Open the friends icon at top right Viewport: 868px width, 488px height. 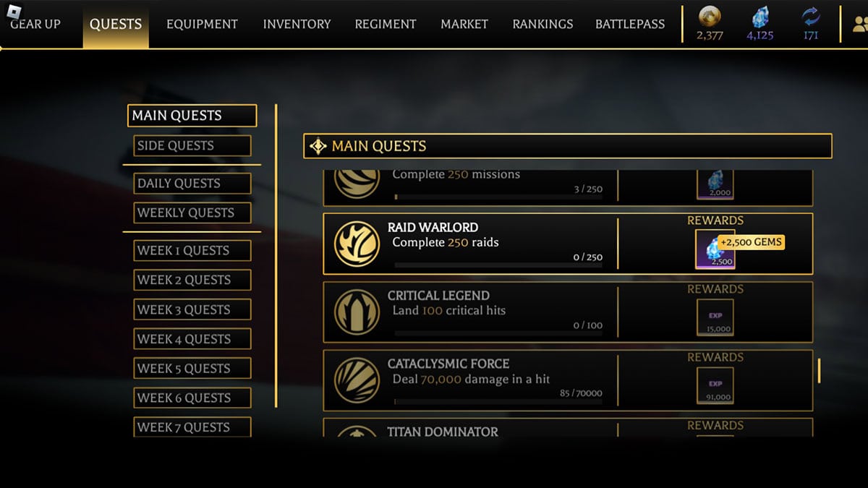(859, 24)
